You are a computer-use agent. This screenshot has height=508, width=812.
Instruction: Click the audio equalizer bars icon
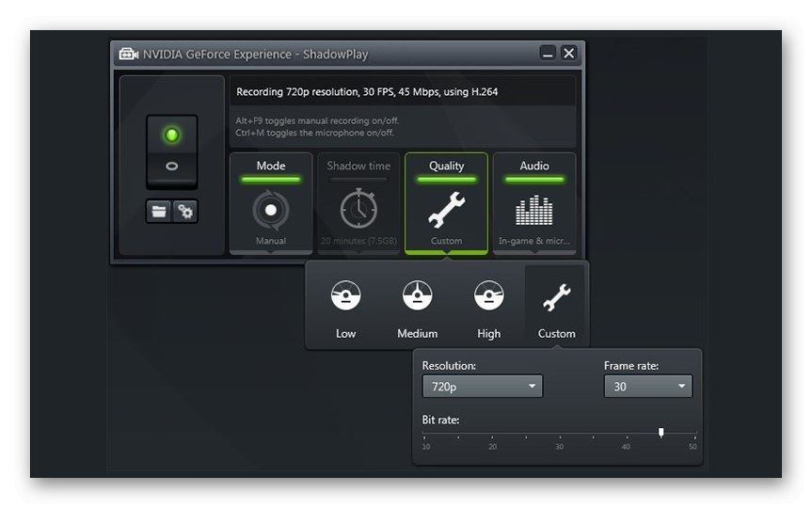(x=533, y=210)
